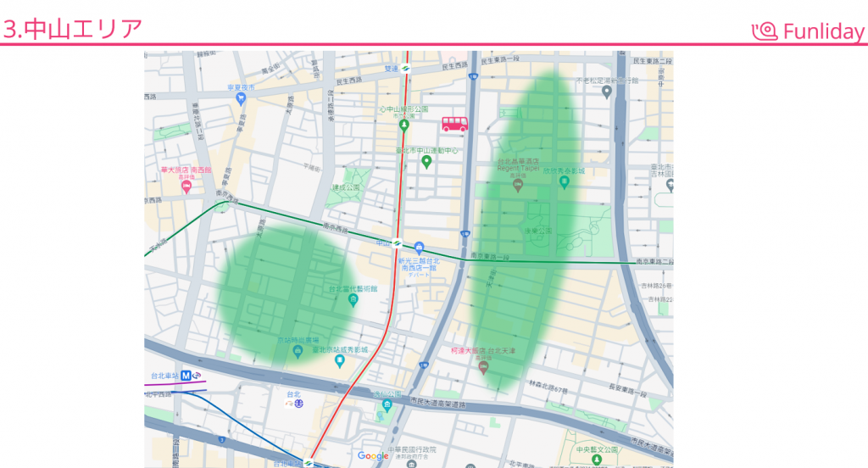Click the 中山 metro station icon
The width and height of the screenshot is (868, 468).
397,244
